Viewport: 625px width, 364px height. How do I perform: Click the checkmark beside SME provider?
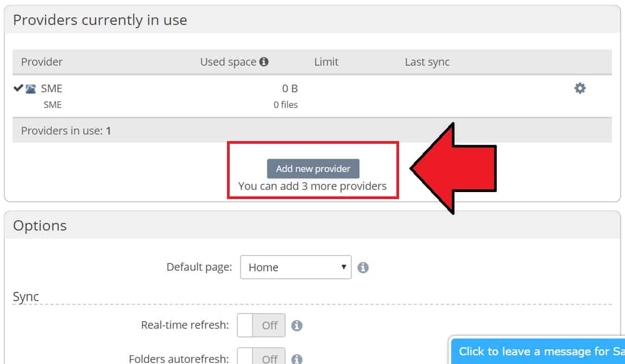click(18, 88)
